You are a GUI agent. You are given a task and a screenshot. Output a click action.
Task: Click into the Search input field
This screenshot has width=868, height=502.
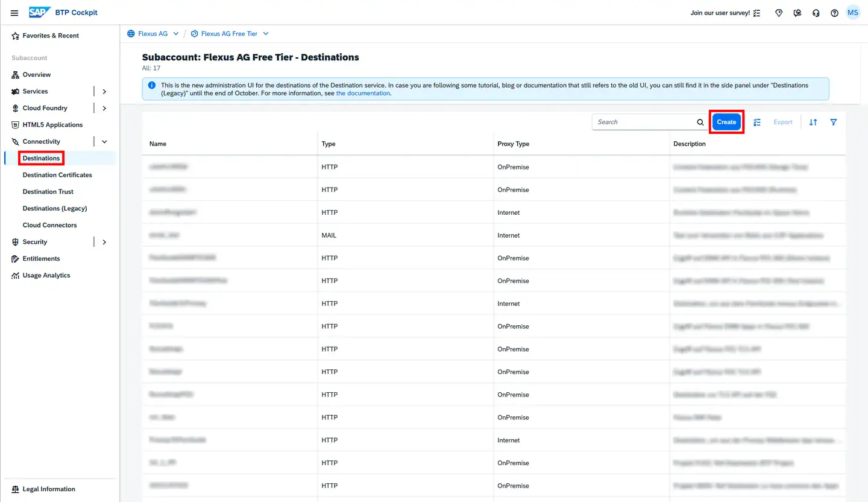click(643, 122)
